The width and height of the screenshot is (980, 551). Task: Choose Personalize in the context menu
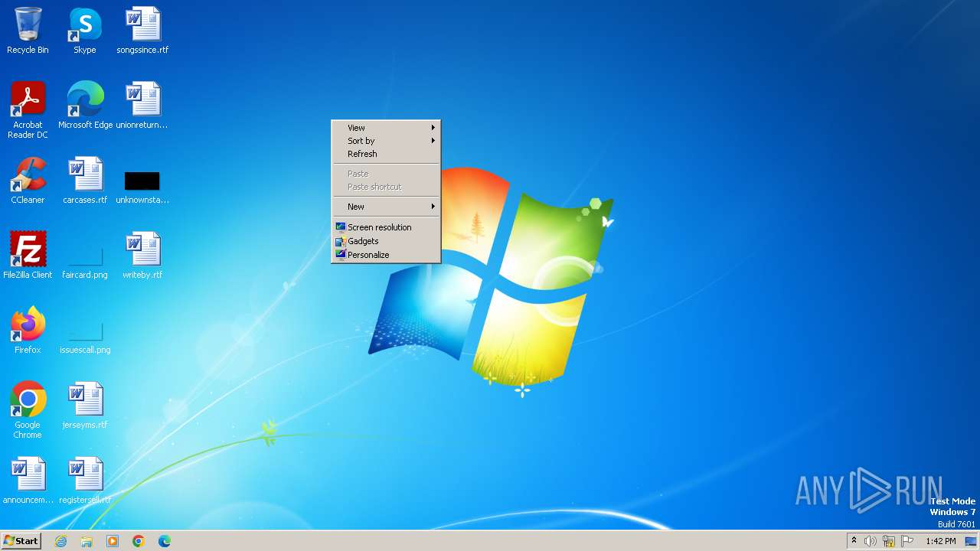(386, 255)
